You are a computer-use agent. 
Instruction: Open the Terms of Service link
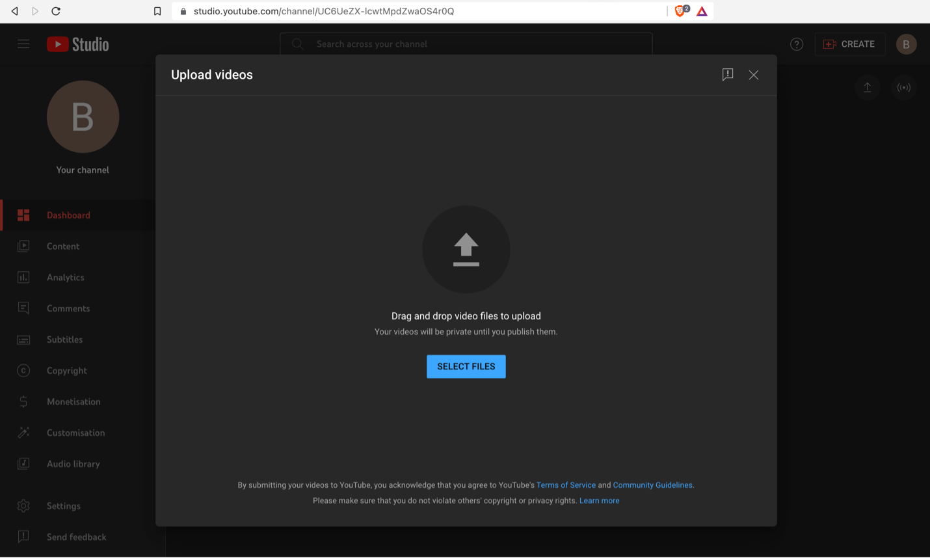tap(566, 485)
